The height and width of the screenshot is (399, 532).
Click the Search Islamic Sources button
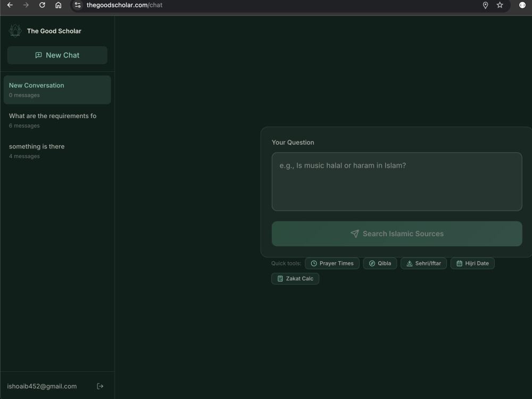[x=397, y=234]
